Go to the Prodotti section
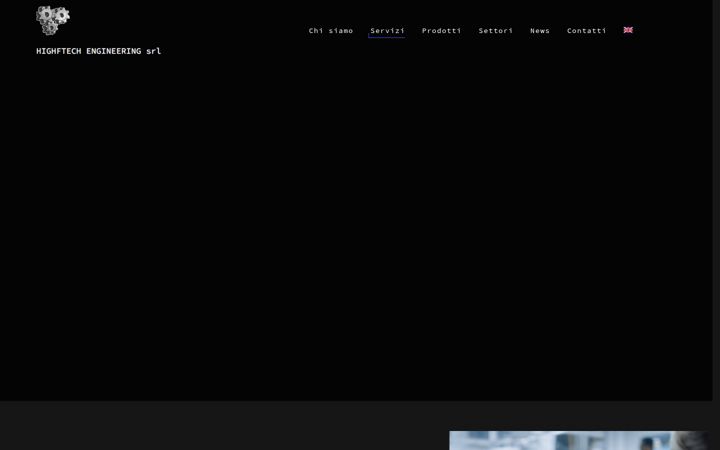720x450 pixels. pos(441,31)
